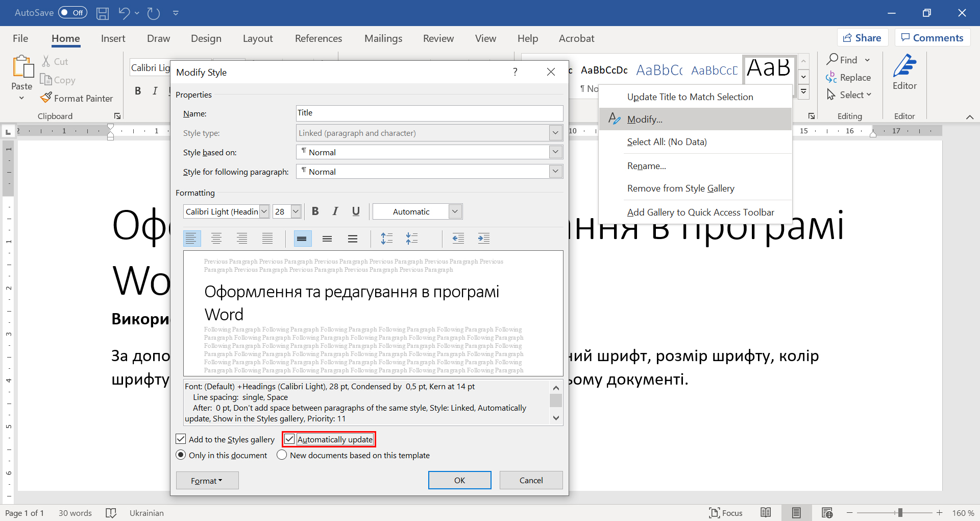
Task: Choose Rename... from the style context menu
Action: pyautogui.click(x=646, y=166)
